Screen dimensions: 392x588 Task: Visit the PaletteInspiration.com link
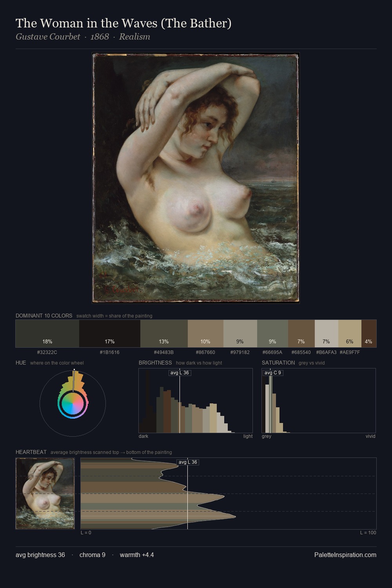tap(345, 555)
